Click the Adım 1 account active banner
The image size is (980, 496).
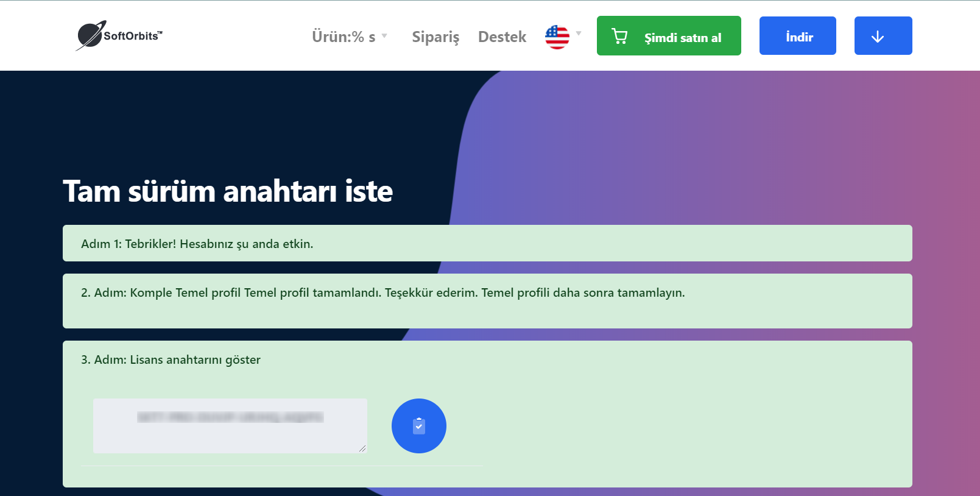coord(487,243)
